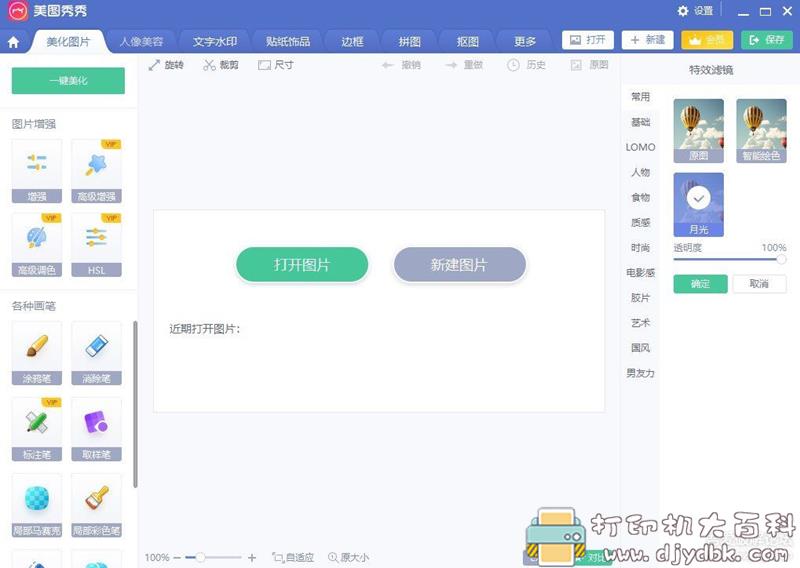Select the 标注笔 annotation pen
Viewport: 800px width, 568px height.
37,429
